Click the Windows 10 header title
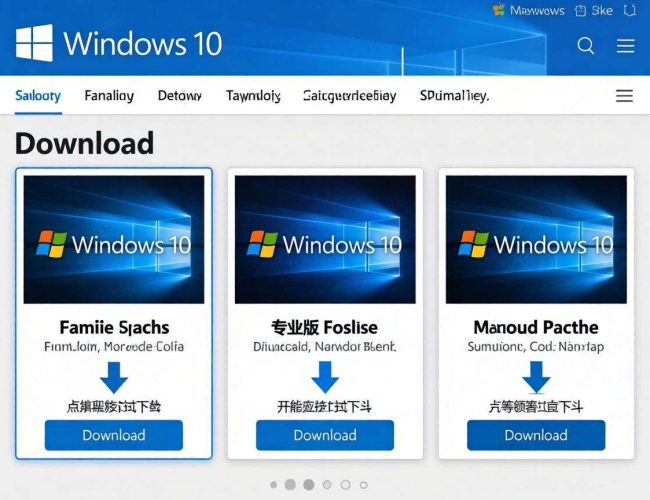650x500 pixels. tap(143, 44)
